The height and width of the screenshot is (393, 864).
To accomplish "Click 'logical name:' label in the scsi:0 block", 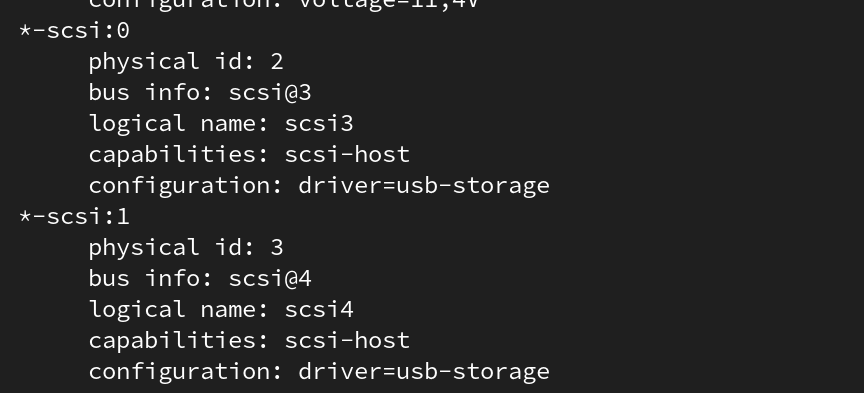I will pos(179,123).
